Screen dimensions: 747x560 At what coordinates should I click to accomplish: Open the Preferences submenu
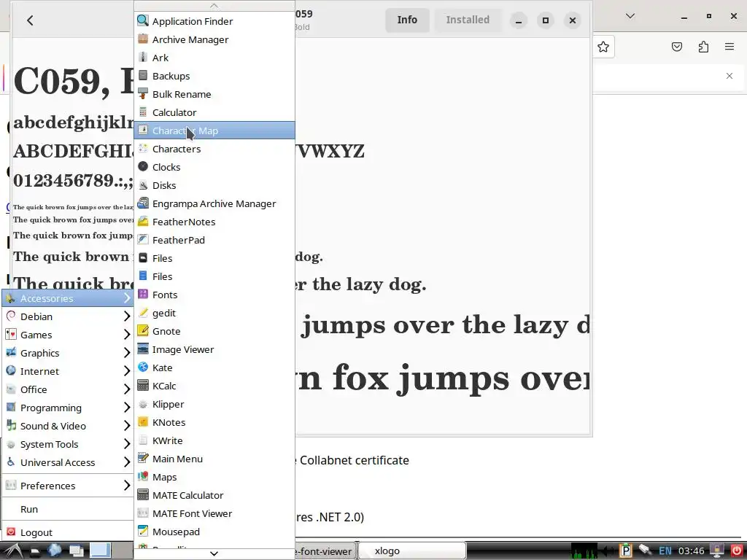click(x=68, y=486)
